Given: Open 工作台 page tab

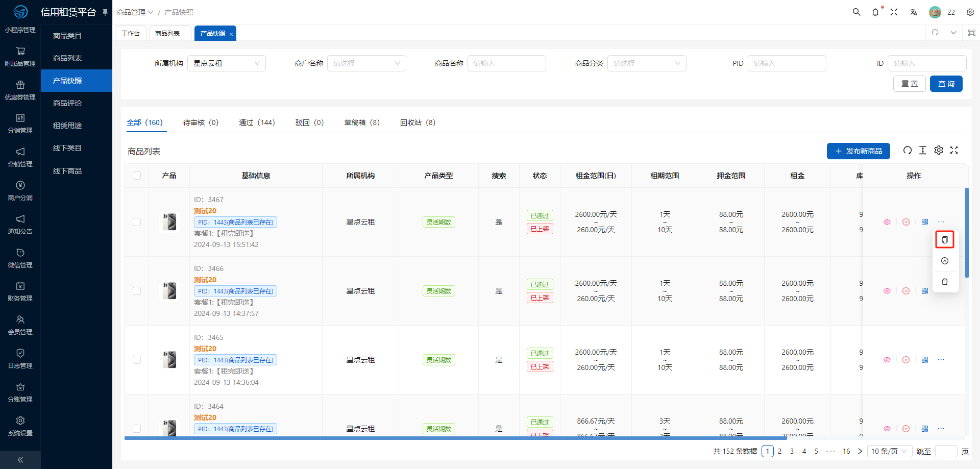Looking at the screenshot, I should pyautogui.click(x=131, y=33).
